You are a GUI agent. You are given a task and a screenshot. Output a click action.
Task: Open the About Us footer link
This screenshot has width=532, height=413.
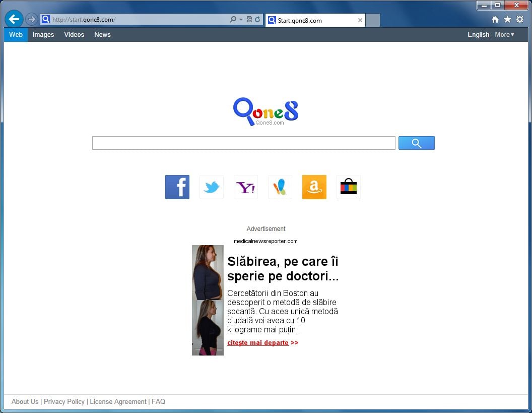(25, 401)
